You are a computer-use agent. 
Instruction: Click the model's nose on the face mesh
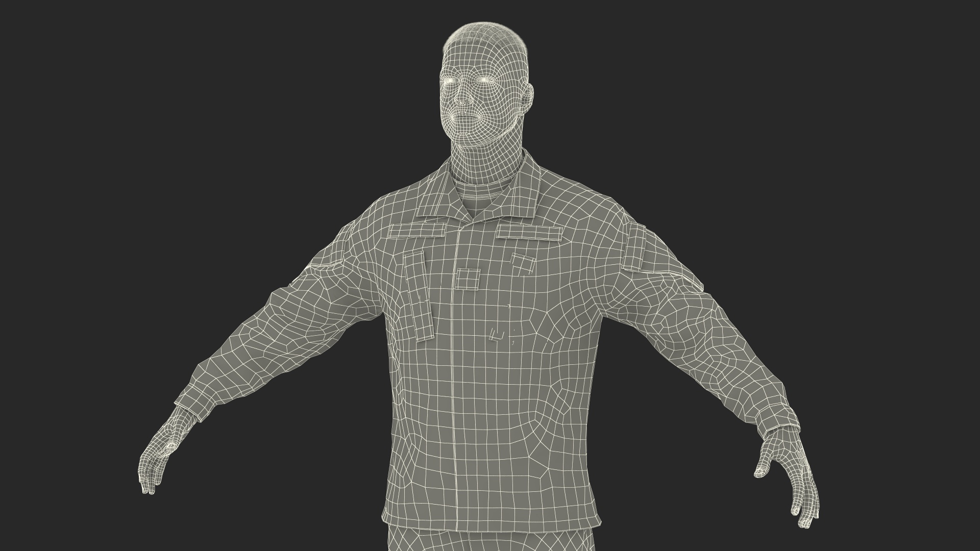464,97
